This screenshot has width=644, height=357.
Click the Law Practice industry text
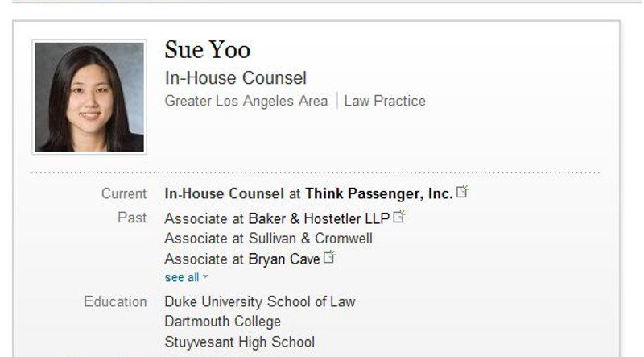pos(385,101)
